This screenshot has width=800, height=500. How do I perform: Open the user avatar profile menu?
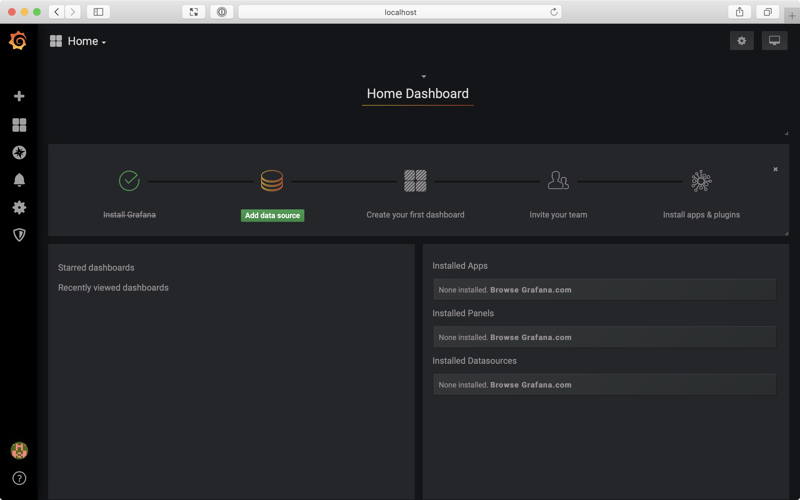tap(19, 450)
